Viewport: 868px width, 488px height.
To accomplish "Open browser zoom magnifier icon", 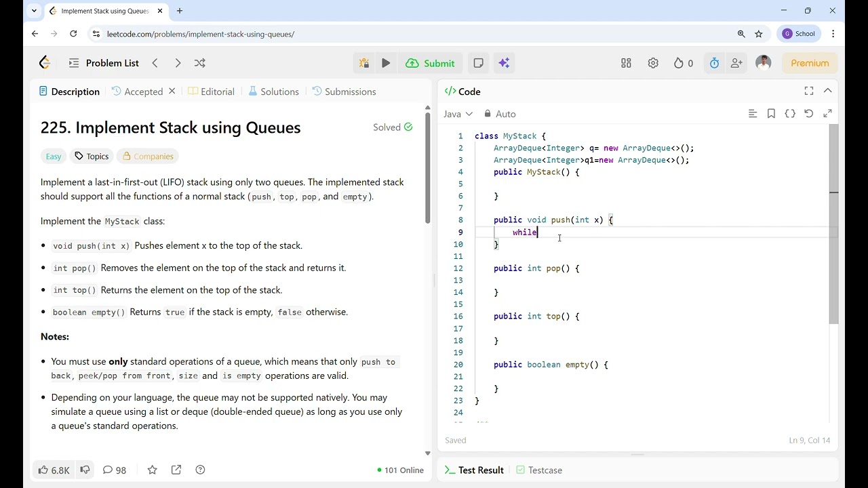I will click(741, 34).
